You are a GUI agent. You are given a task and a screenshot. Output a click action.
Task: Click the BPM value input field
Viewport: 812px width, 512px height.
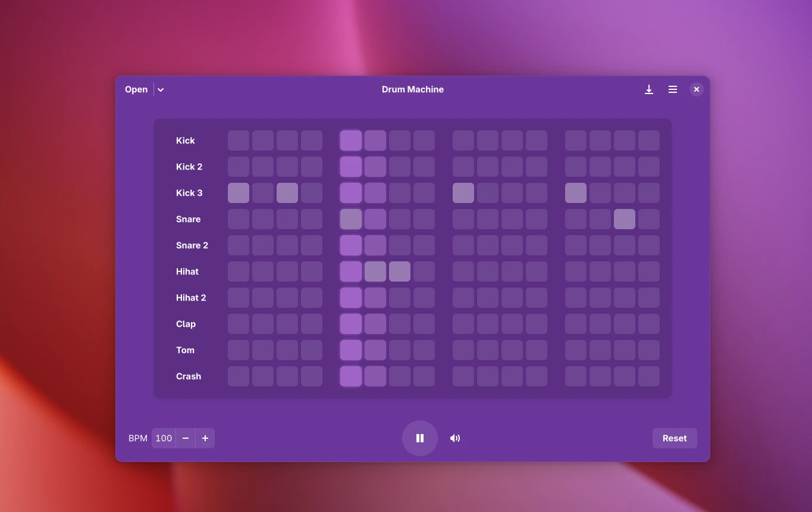[164, 438]
